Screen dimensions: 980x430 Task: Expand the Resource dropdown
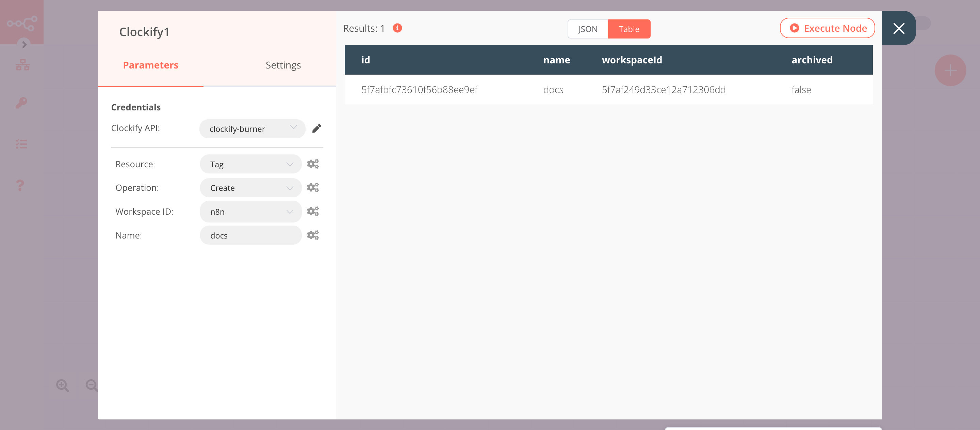250,163
